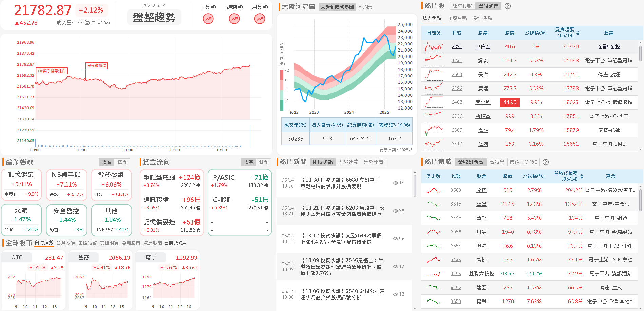Click the 記憶體製造 chart annotation label
Screen dimensions: 644x311
pos(96,66)
